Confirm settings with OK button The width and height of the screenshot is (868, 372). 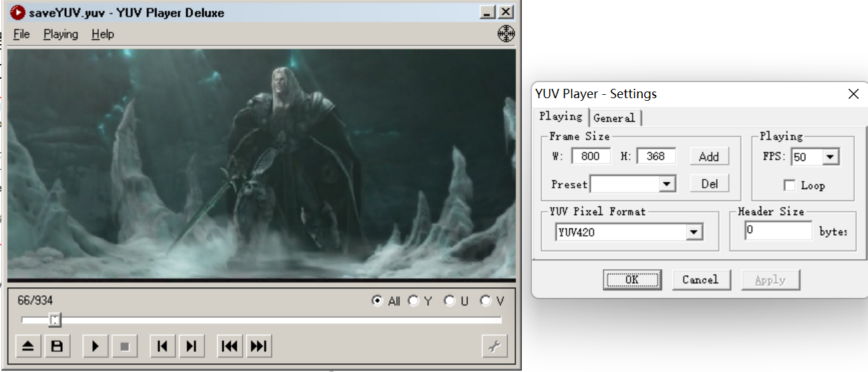[x=632, y=280]
